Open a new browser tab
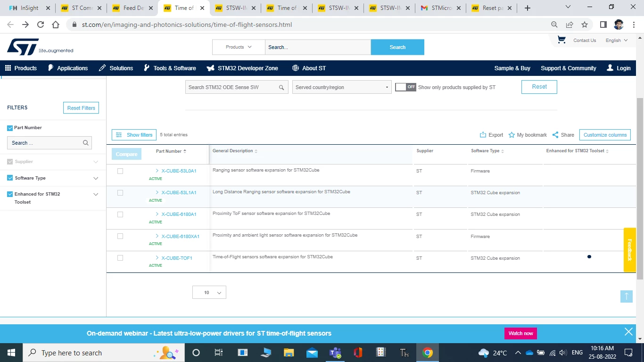The height and width of the screenshot is (362, 644). (528, 8)
